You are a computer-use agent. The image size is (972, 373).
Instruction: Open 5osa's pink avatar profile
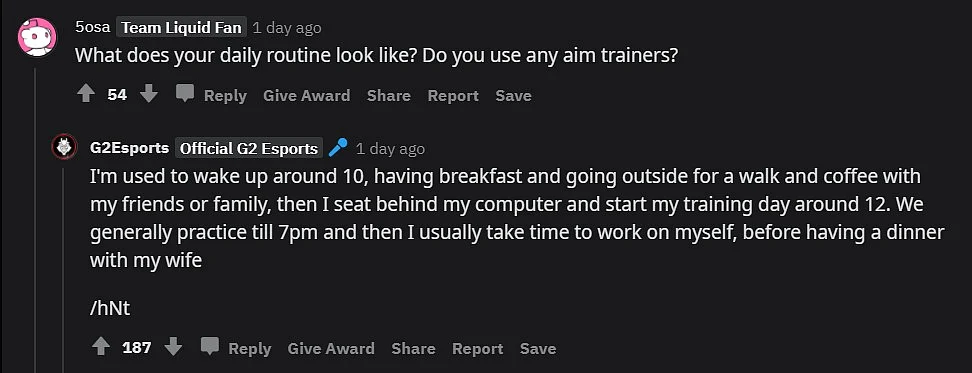point(37,37)
